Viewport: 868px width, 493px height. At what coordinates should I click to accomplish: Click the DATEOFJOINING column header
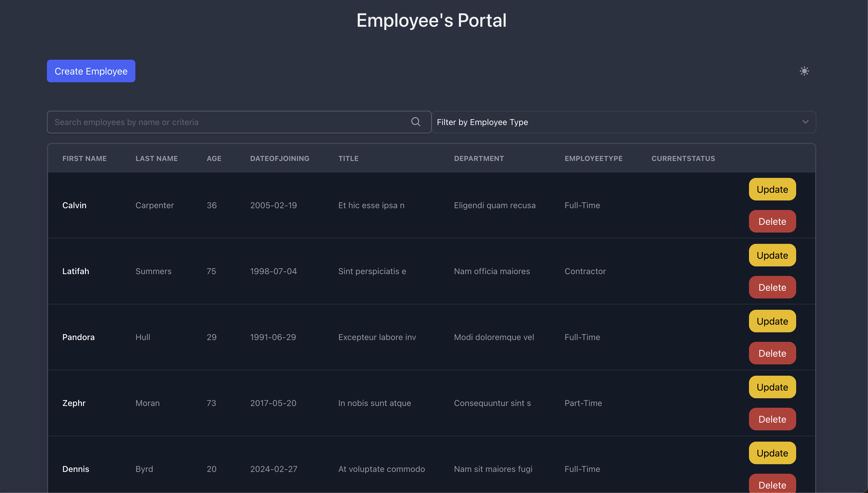tap(280, 159)
